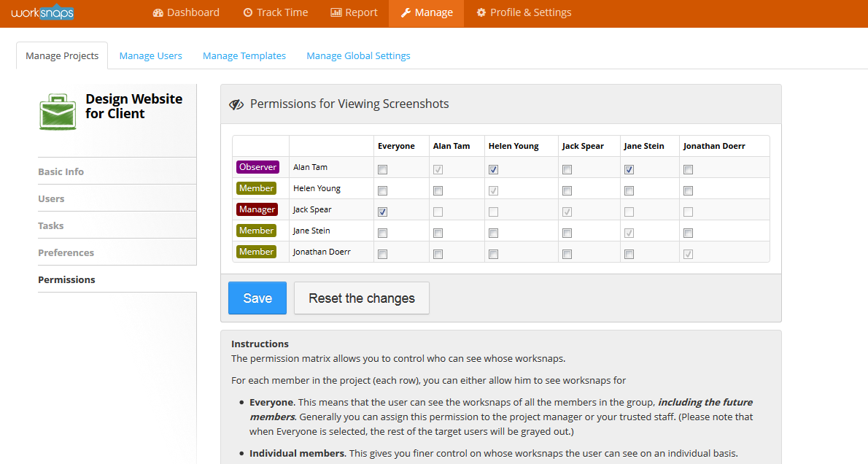Click the Worksnaps logo
The height and width of the screenshot is (464, 868).
coord(42,12)
